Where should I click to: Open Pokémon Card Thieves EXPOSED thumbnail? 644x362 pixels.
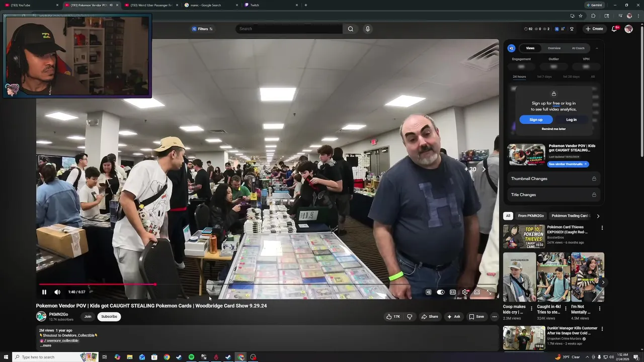524,236
